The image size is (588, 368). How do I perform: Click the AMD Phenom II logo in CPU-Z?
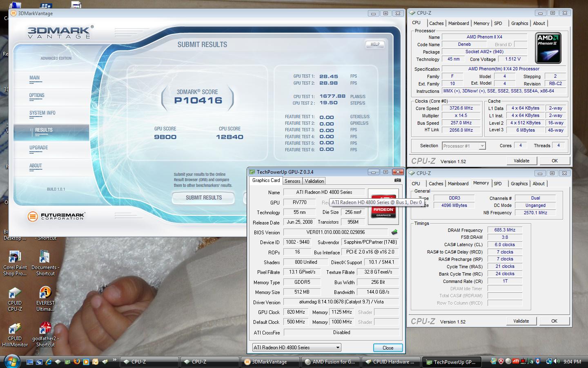click(x=548, y=48)
